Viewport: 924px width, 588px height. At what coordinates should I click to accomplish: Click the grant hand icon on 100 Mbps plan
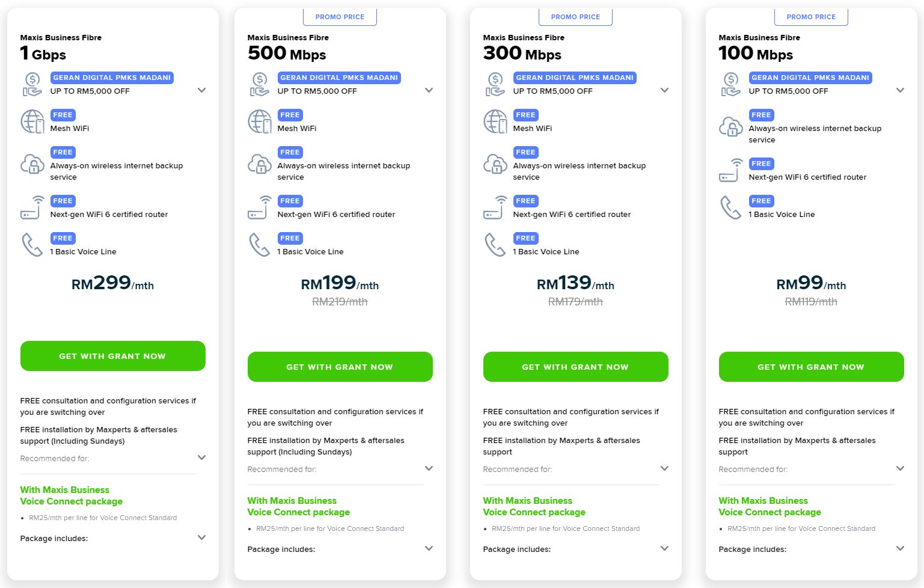(730, 84)
